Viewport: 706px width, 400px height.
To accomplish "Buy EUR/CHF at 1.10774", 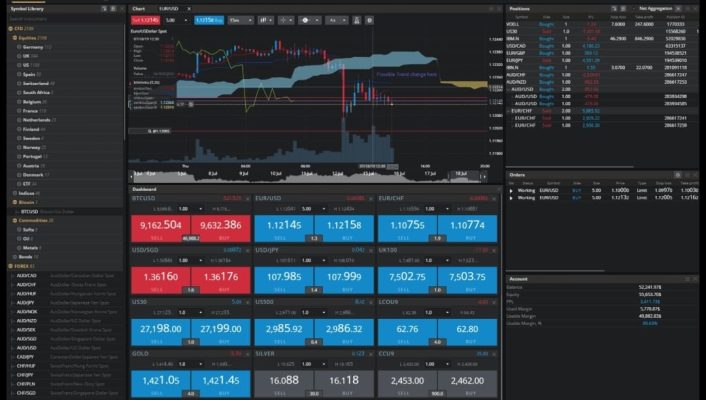I will pyautogui.click(x=467, y=228).
